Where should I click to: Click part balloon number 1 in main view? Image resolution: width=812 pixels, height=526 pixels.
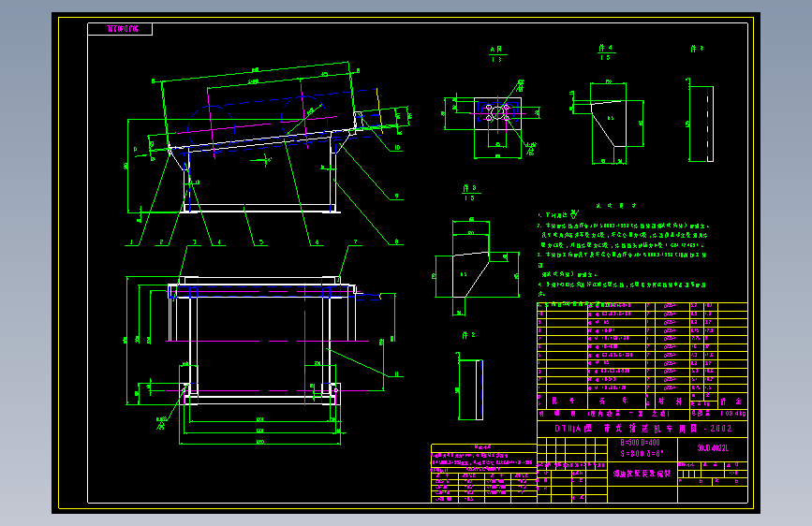[131, 241]
